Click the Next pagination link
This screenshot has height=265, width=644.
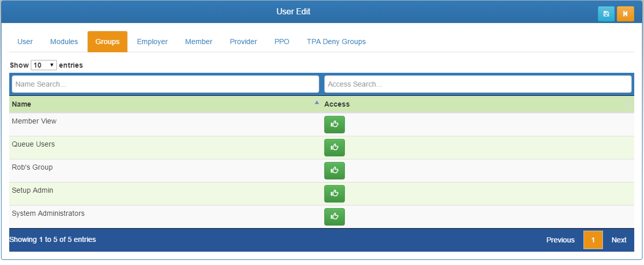pos(619,240)
